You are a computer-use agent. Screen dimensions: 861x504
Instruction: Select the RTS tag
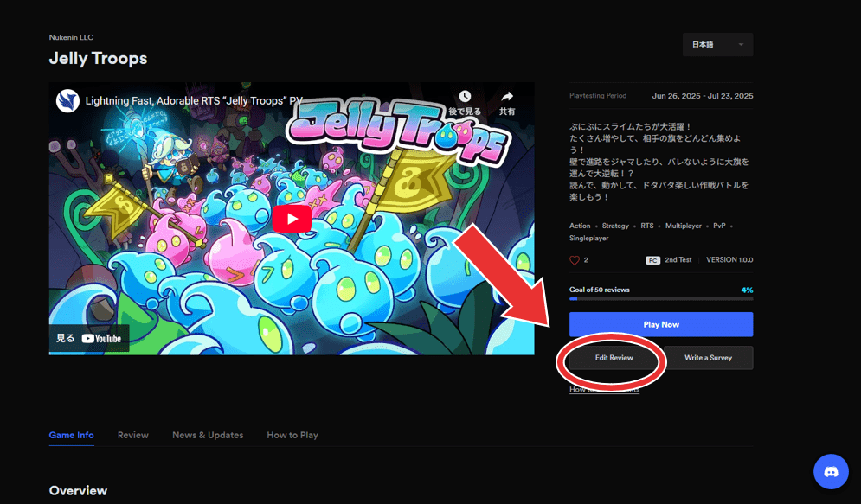[x=647, y=226]
